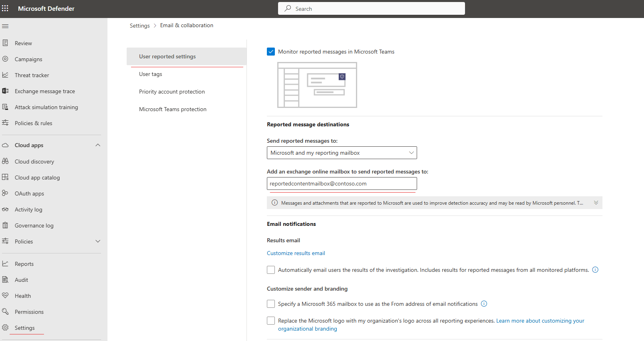The image size is (644, 341).
Task: Click the Campaigns target icon
Action: (x=5, y=59)
